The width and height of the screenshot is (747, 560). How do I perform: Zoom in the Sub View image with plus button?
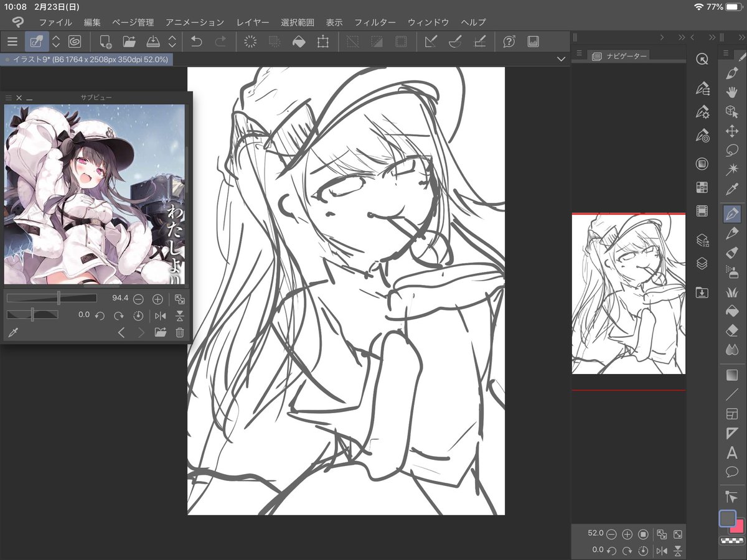pyautogui.click(x=157, y=299)
